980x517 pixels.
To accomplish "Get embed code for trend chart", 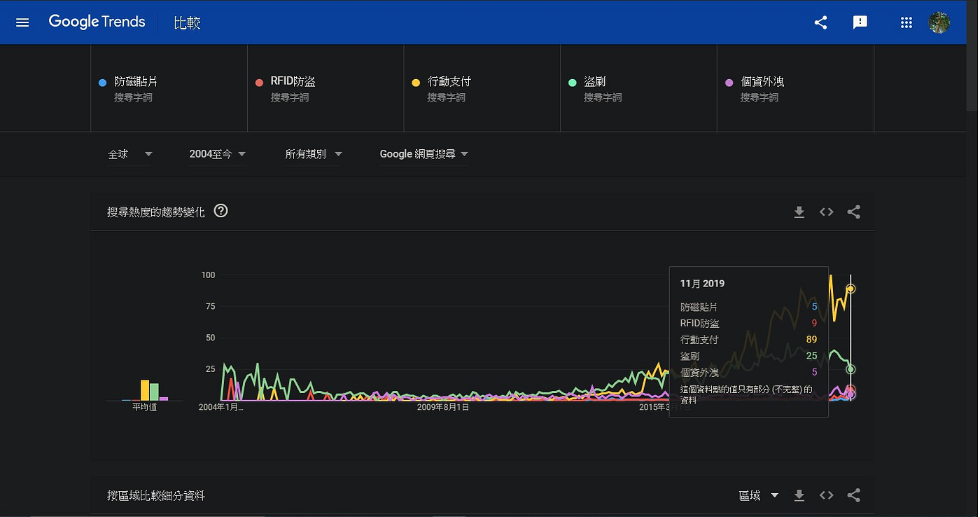I will (x=827, y=212).
